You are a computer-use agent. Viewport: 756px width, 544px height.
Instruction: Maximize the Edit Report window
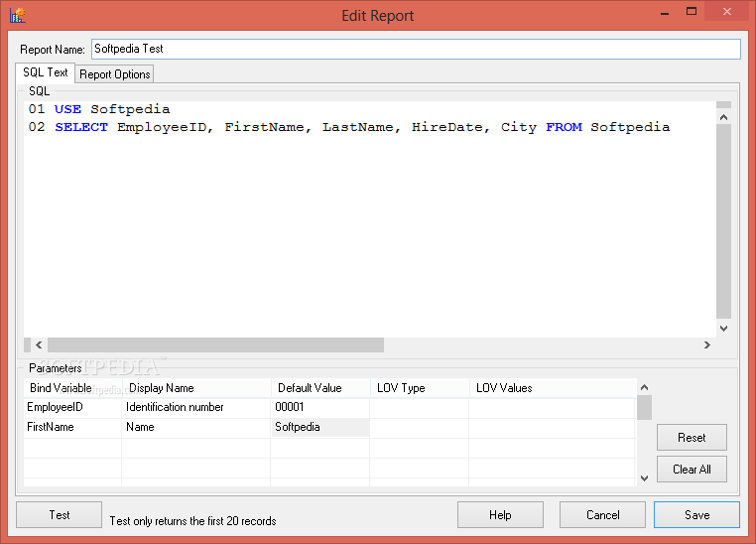(x=692, y=12)
